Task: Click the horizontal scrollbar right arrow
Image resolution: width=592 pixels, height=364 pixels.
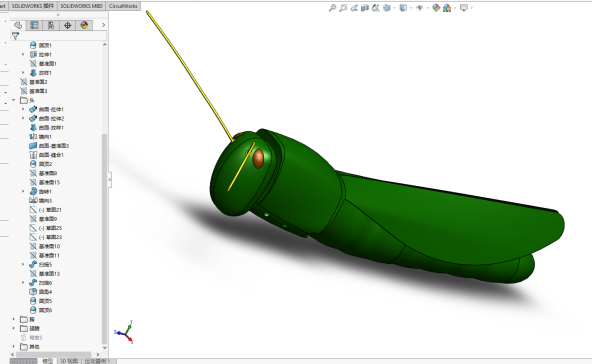Action: point(98,355)
